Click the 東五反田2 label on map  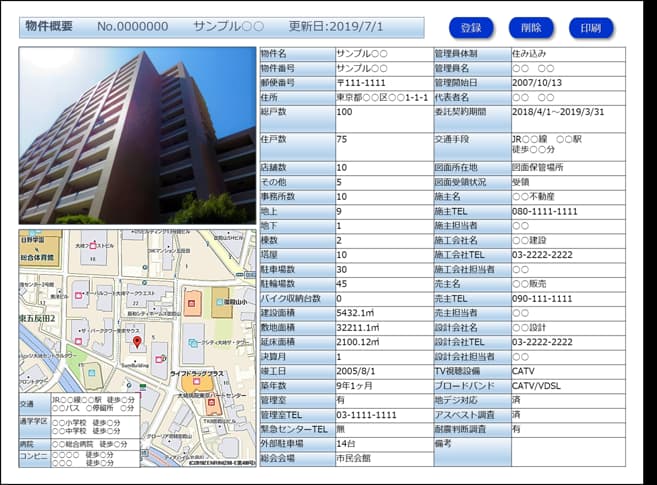(39, 318)
